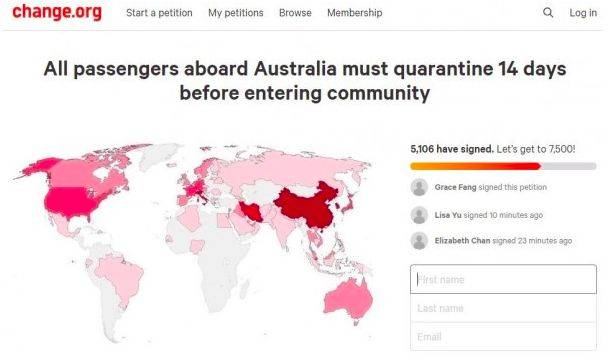Focus the Email field
Viewport: 607px width, 363px height.
503,336
